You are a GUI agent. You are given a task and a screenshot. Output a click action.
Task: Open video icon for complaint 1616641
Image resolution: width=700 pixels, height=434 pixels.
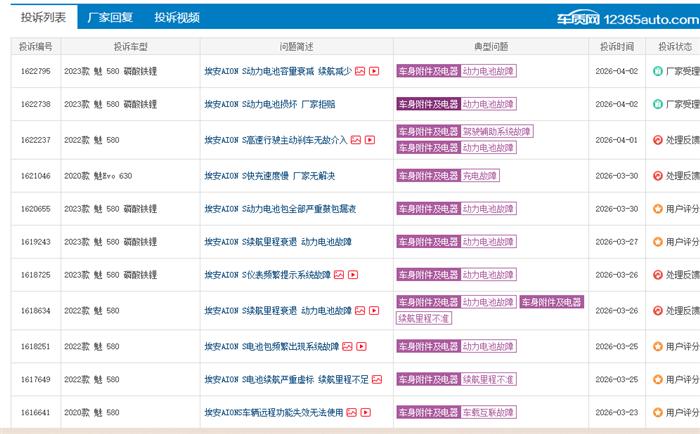[x=365, y=412]
